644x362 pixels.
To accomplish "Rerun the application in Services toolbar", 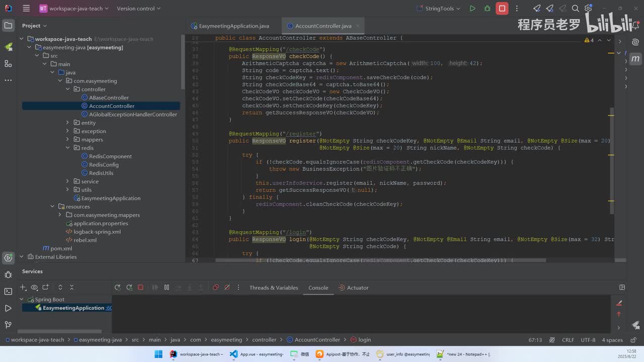I will (x=117, y=288).
